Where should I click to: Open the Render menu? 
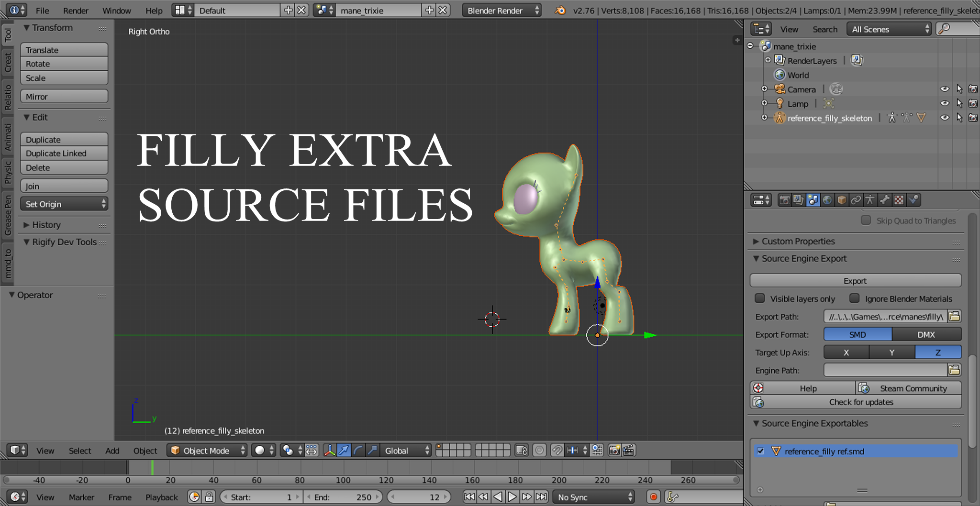(x=76, y=11)
